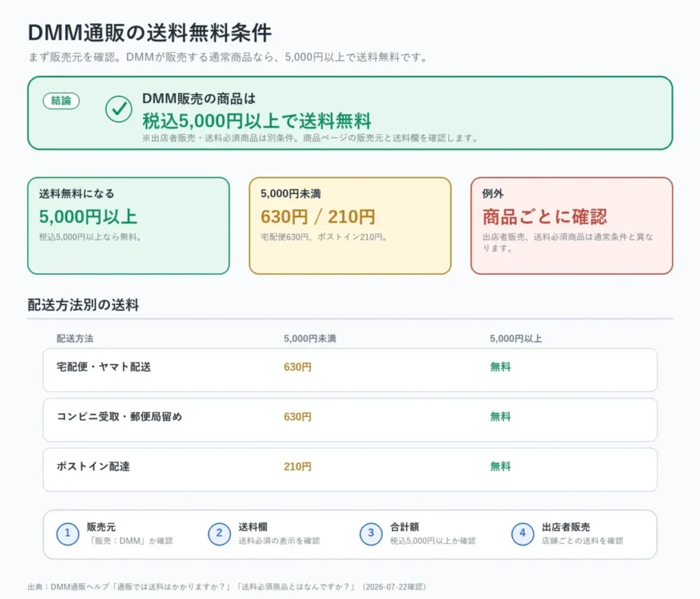700x599 pixels.
Task: Click the step title 合計額
Action: [405, 527]
